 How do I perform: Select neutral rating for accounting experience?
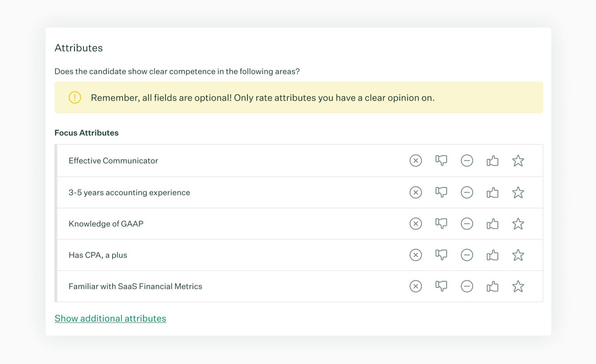coord(467,192)
